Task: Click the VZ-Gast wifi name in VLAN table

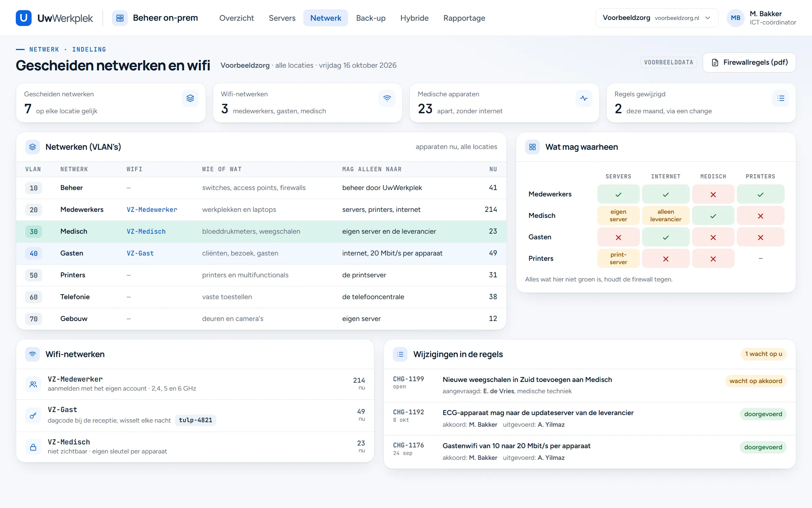Action: tap(140, 253)
